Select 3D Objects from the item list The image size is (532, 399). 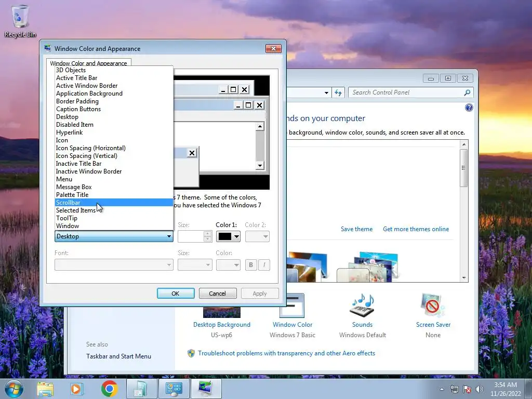114,70
